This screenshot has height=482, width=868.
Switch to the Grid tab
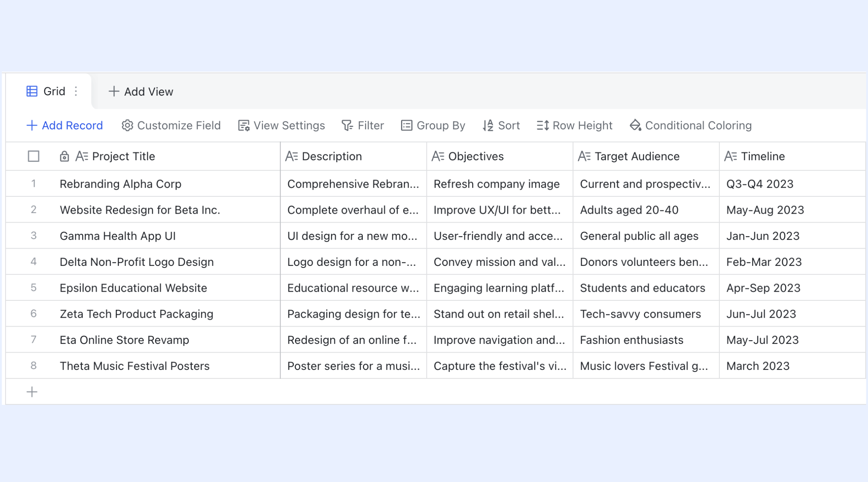coord(49,92)
